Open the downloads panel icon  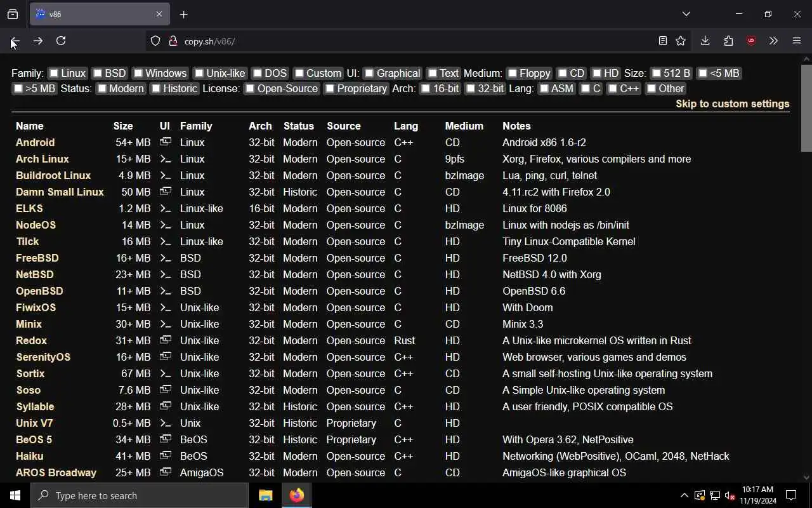705,41
